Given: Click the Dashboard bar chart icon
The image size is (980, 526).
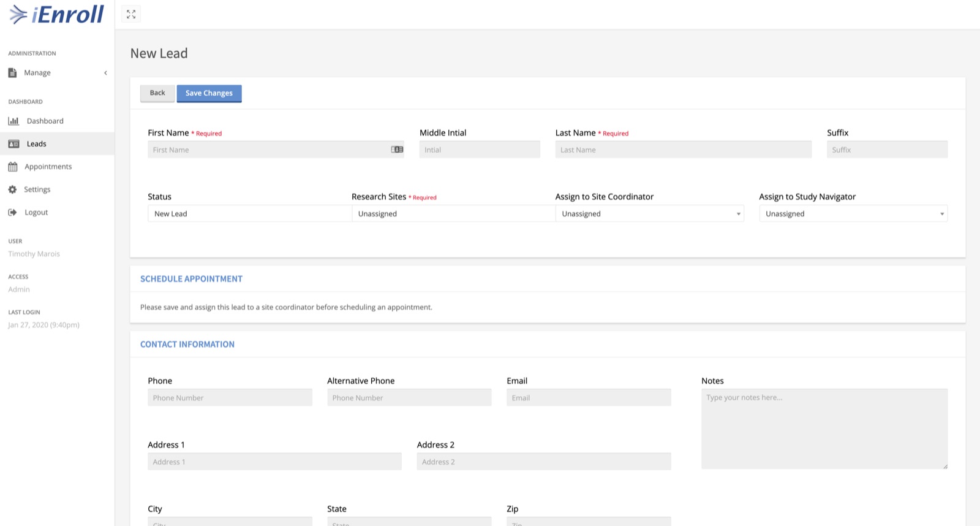Looking at the screenshot, I should coord(13,121).
